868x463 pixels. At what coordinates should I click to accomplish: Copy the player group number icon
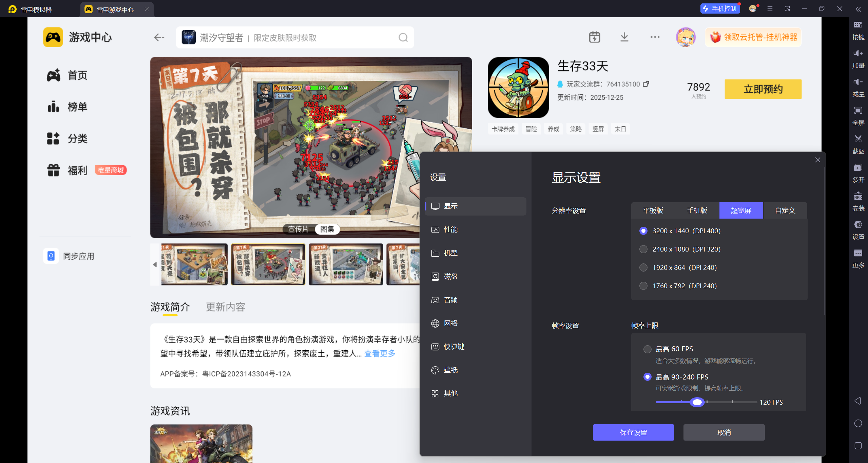[646, 84]
